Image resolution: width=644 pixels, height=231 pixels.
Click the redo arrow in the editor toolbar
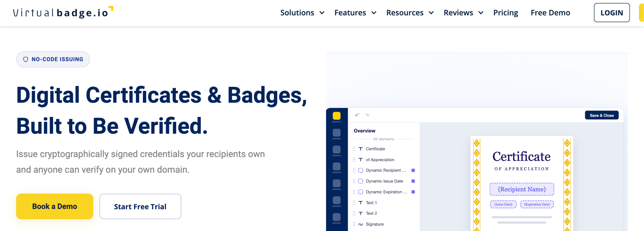(367, 115)
